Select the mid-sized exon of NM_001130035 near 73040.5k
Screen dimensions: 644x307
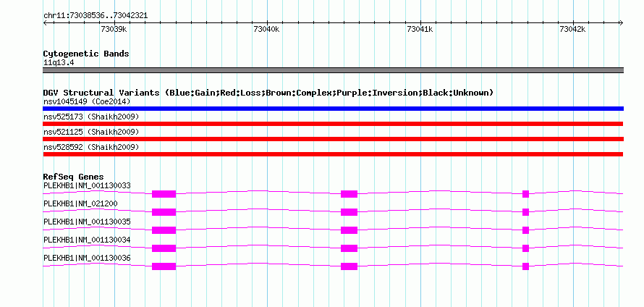click(349, 230)
